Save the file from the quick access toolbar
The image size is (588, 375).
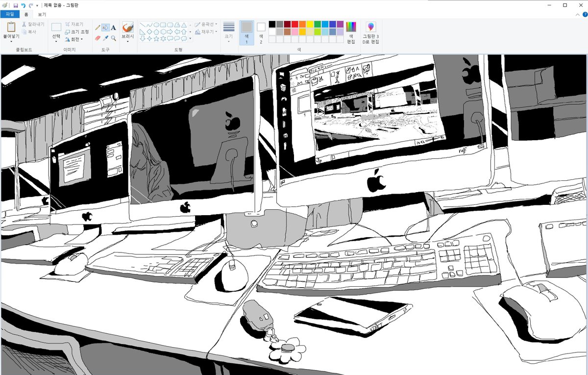[16, 5]
